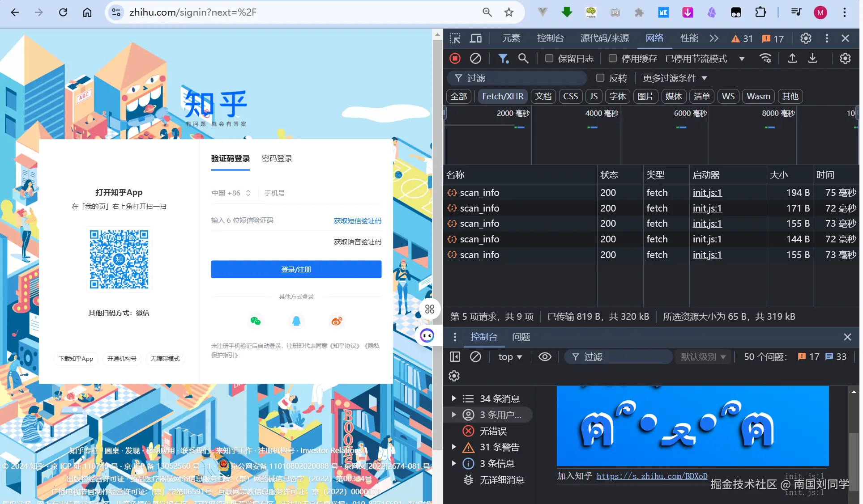Image resolution: width=863 pixels, height=504 pixels.
Task: Click the WeChat login icon
Action: (256, 321)
